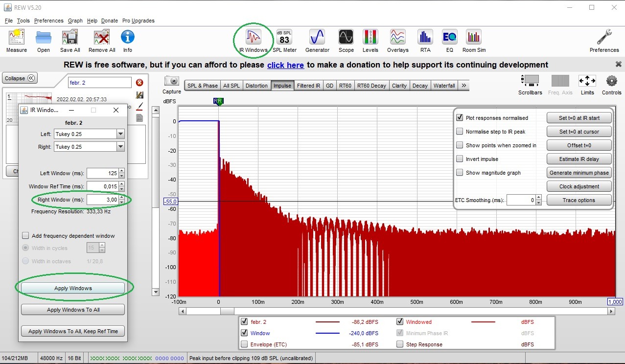Open graph Limits icon

587,81
